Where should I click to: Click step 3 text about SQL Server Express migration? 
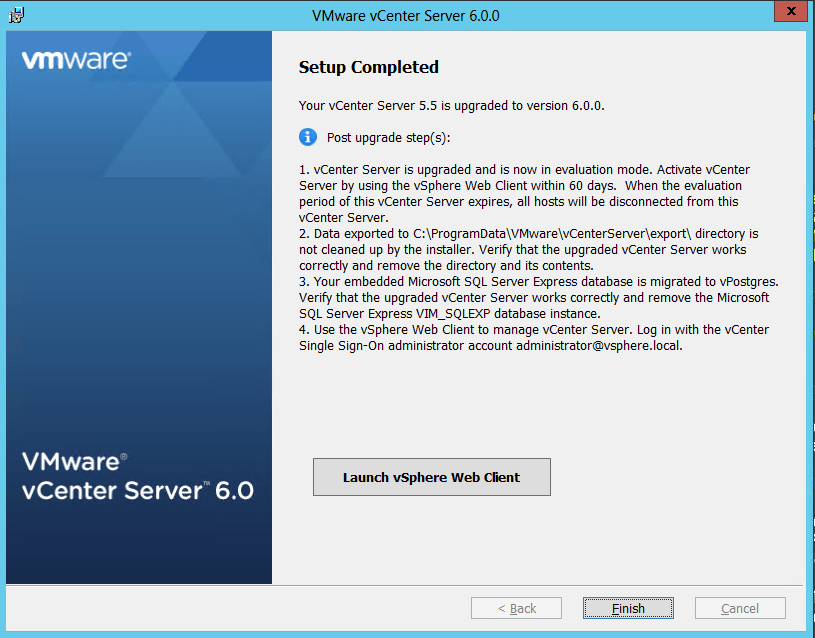(538, 297)
